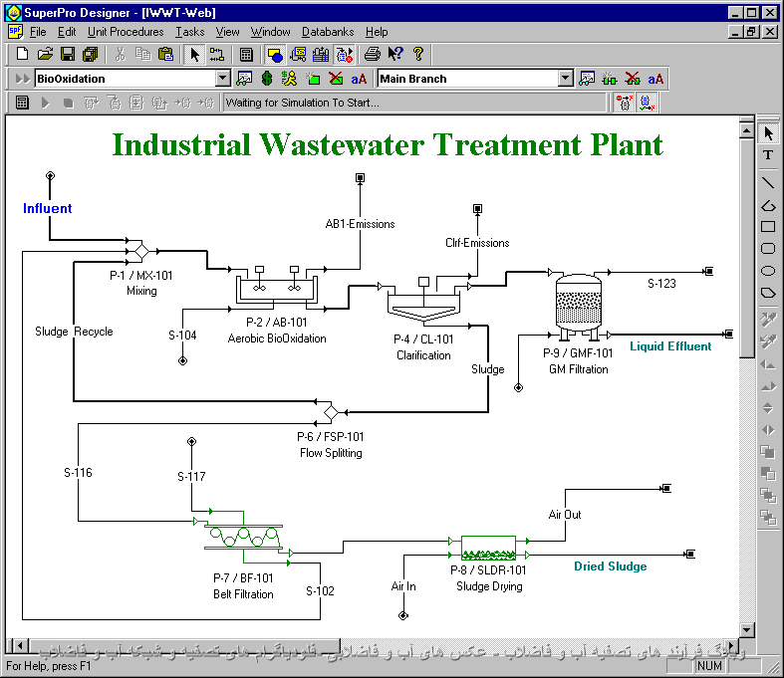Open the existing file folder icon
This screenshot has width=784, height=678.
pyautogui.click(x=45, y=55)
